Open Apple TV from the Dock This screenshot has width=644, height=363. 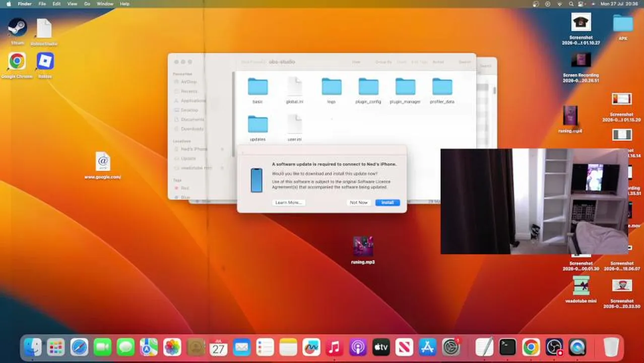click(381, 347)
